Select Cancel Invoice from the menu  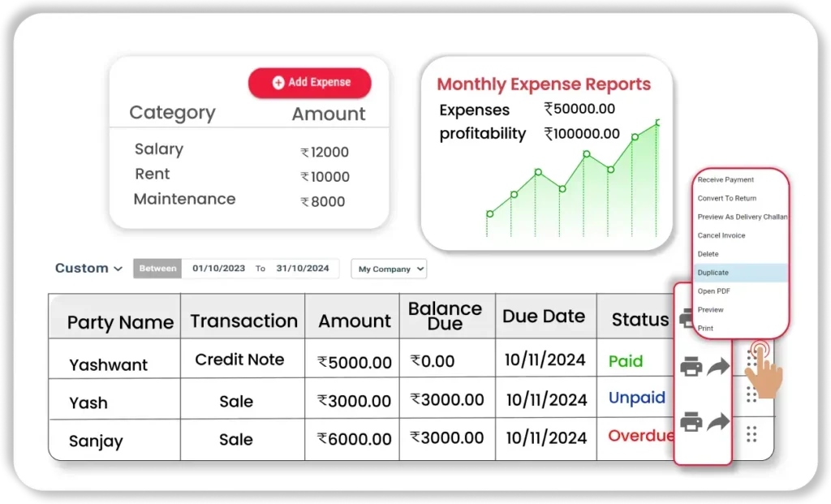pos(721,235)
